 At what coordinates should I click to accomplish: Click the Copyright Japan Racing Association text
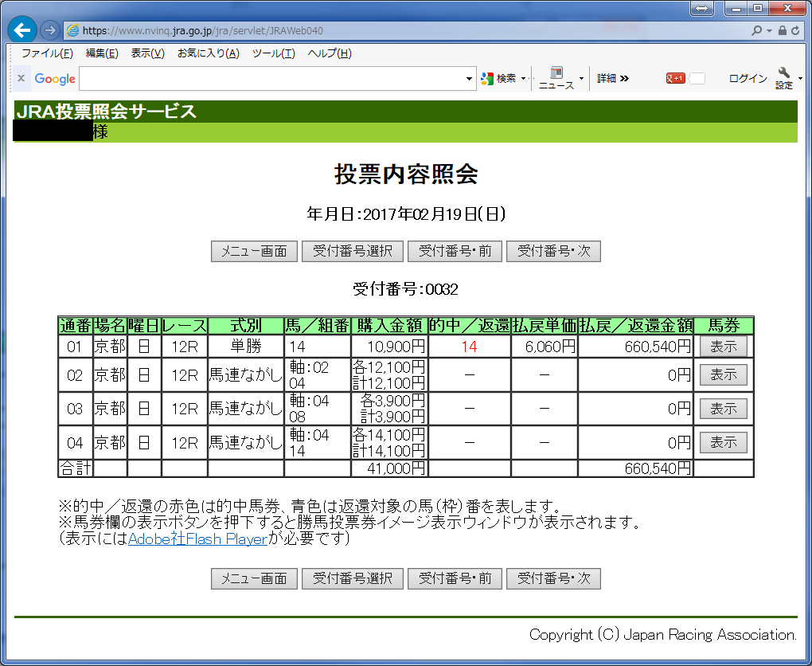point(663,634)
